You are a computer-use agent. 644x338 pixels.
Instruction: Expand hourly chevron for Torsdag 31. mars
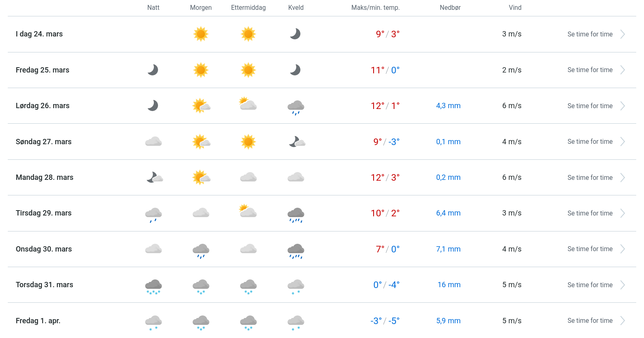pyautogui.click(x=622, y=285)
